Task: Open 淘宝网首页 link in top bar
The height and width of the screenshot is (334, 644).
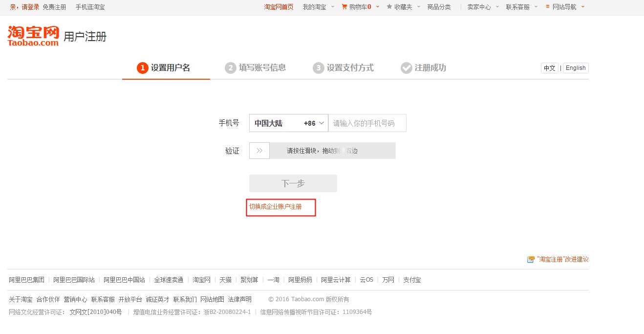Action: 279,7
